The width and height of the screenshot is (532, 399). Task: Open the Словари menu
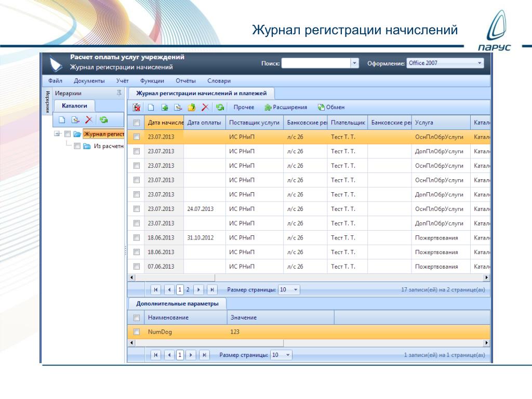coord(219,81)
